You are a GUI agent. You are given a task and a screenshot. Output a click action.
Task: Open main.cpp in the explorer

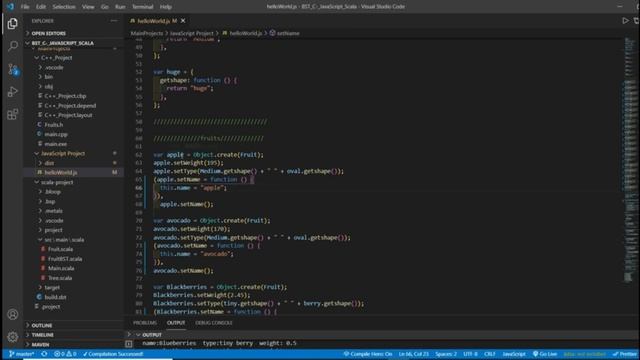[56, 134]
